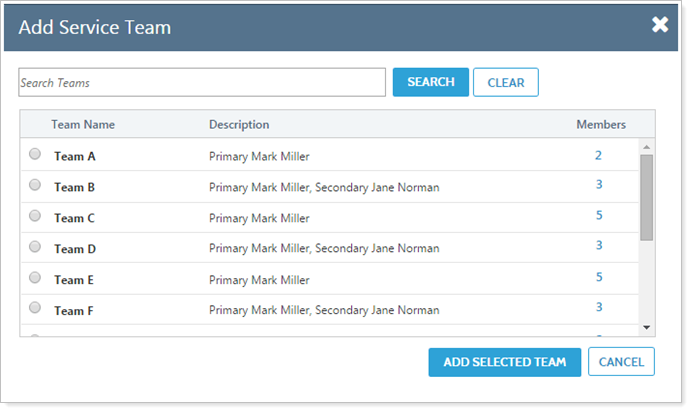Sort by the Members column header

pyautogui.click(x=601, y=125)
